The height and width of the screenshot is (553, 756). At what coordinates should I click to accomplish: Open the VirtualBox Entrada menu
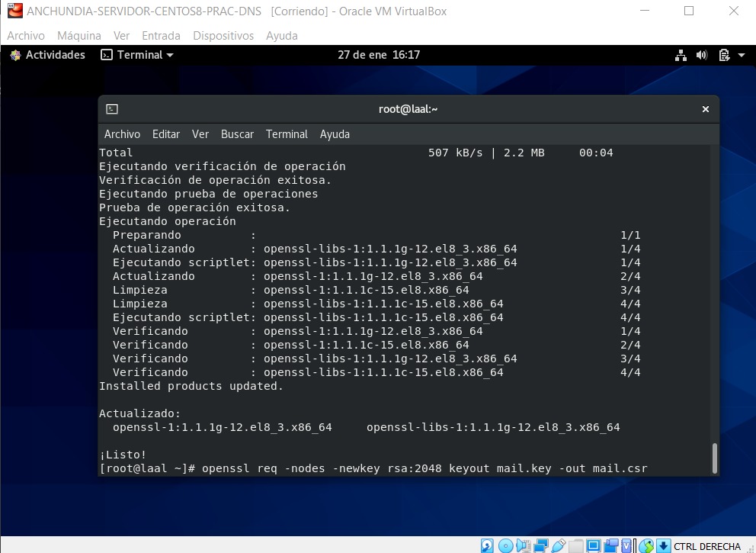point(161,36)
